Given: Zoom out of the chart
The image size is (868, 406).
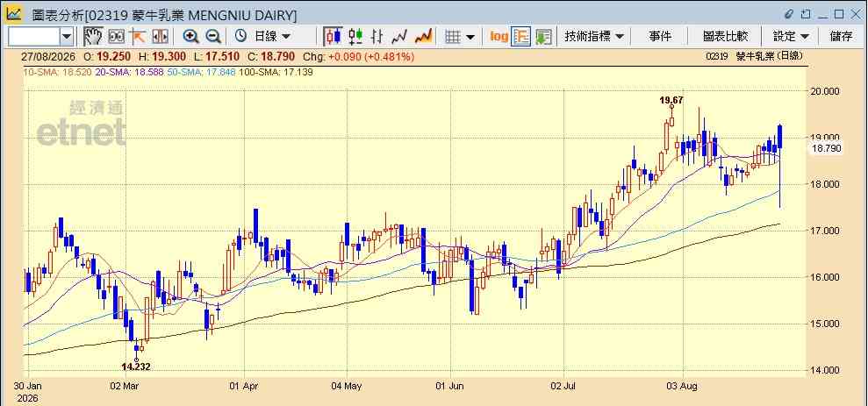Looking at the screenshot, I should pyautogui.click(x=213, y=37).
